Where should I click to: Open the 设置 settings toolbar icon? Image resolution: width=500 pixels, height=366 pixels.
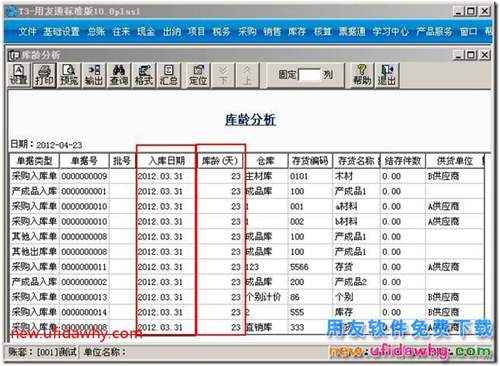(x=19, y=75)
